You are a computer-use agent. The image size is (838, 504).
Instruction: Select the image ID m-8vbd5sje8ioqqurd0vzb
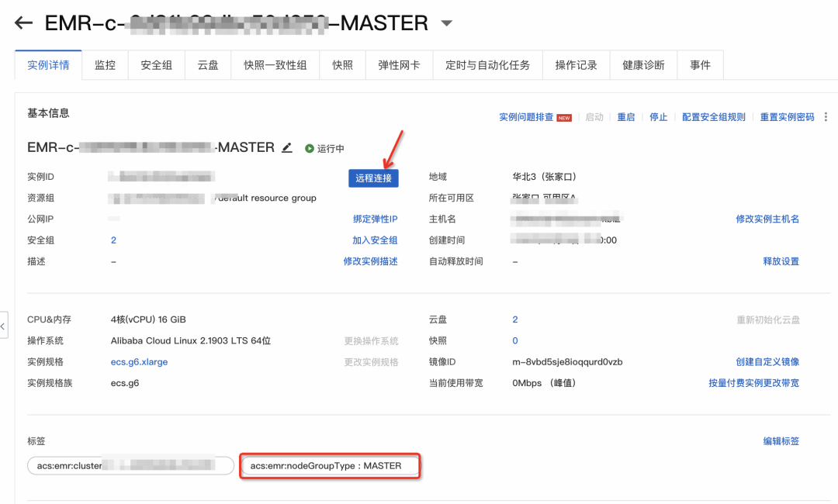click(x=567, y=362)
